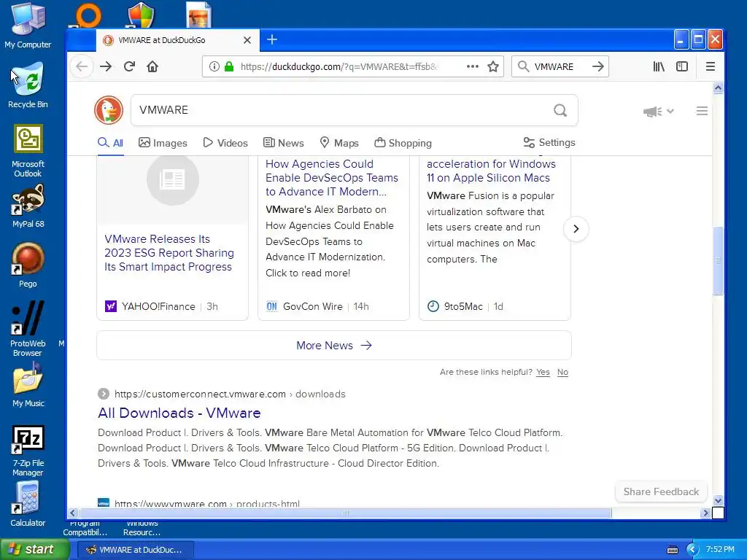Screen dimensions: 747x560
Task: Select the All results tab
Action: 111,143
